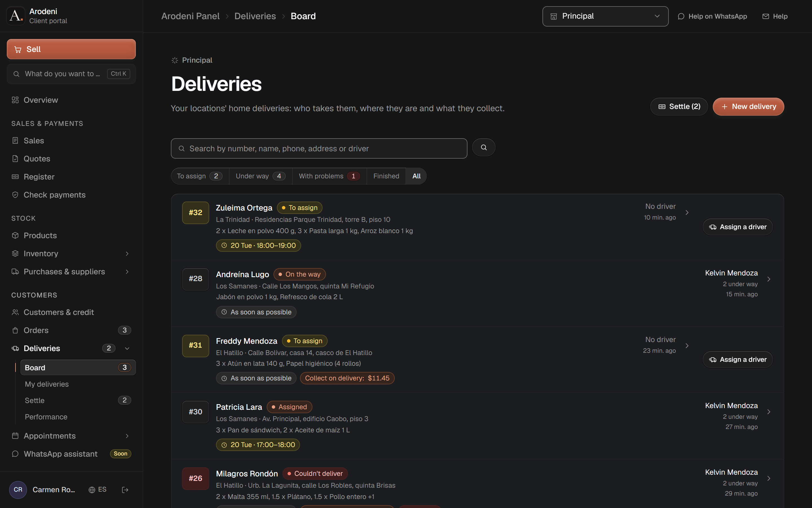Go to Register in the sidebar
The width and height of the screenshot is (812, 508).
[71, 177]
